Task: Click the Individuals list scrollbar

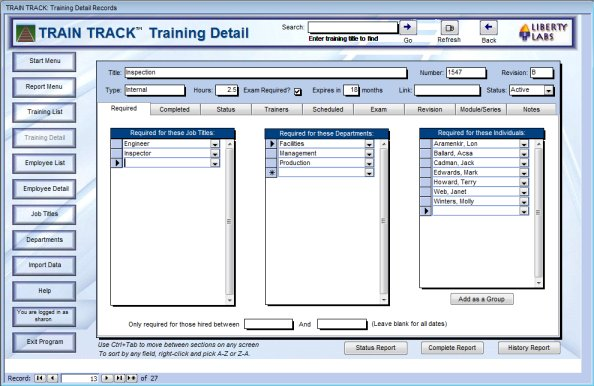Action: coord(538,213)
